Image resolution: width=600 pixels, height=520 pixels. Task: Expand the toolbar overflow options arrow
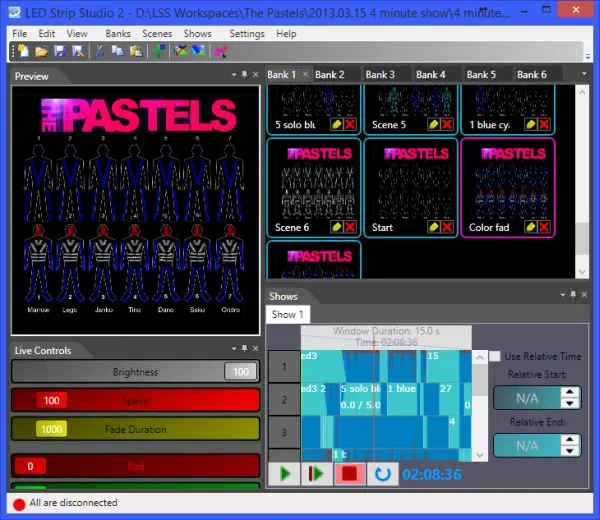point(588,57)
